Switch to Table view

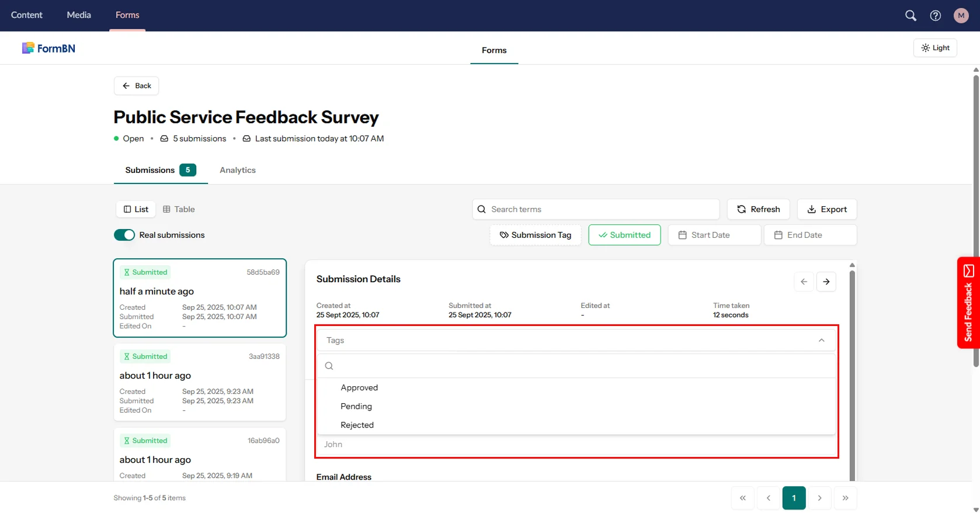(x=179, y=209)
